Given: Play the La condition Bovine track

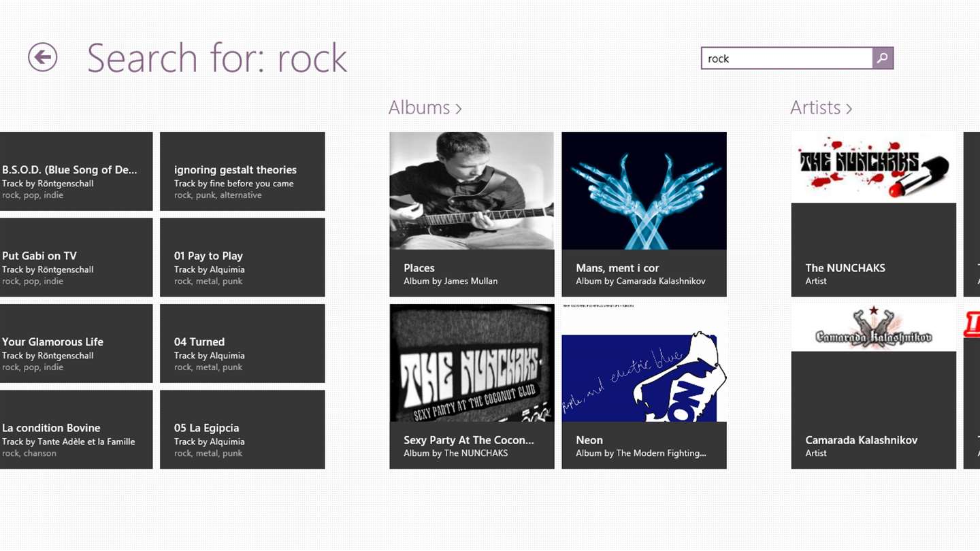Looking at the screenshot, I should pos(76,429).
